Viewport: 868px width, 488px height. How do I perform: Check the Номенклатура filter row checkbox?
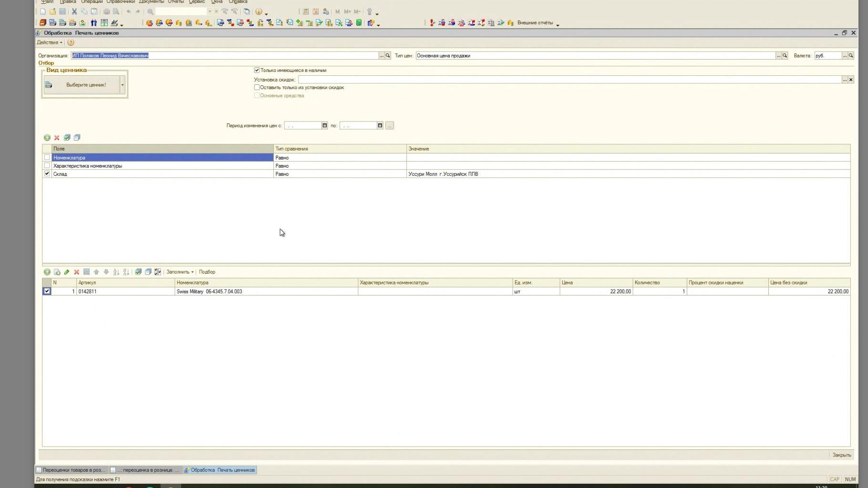coord(47,157)
